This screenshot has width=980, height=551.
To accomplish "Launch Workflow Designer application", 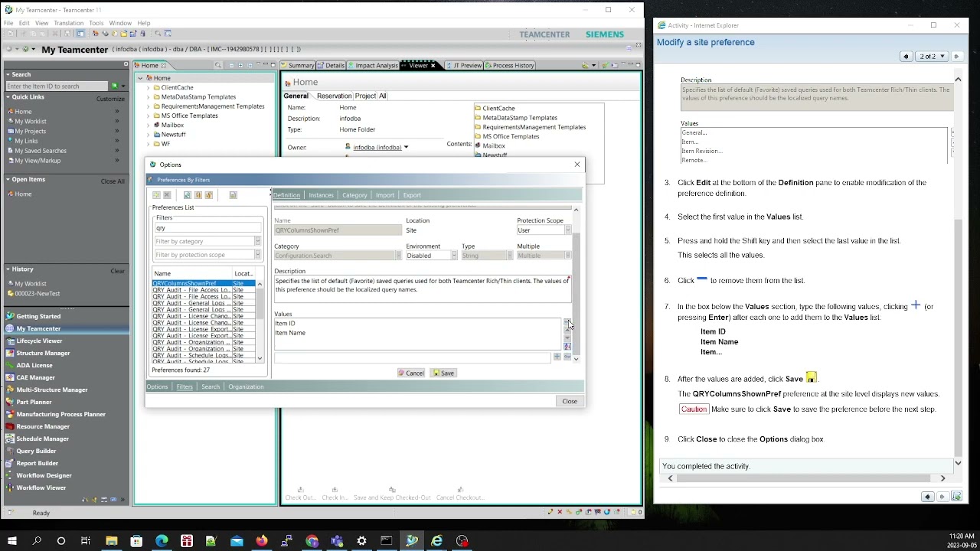I will pyautogui.click(x=44, y=475).
